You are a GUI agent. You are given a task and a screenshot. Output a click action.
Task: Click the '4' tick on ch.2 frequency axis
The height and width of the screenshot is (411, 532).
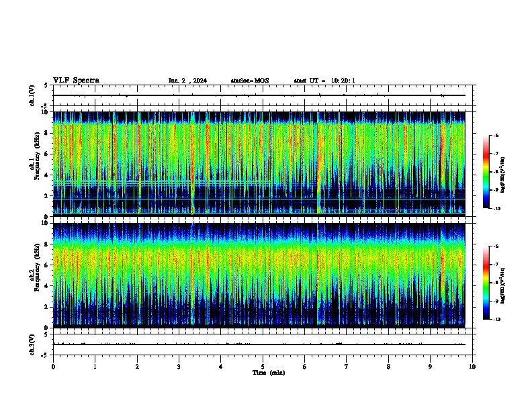tap(47, 286)
